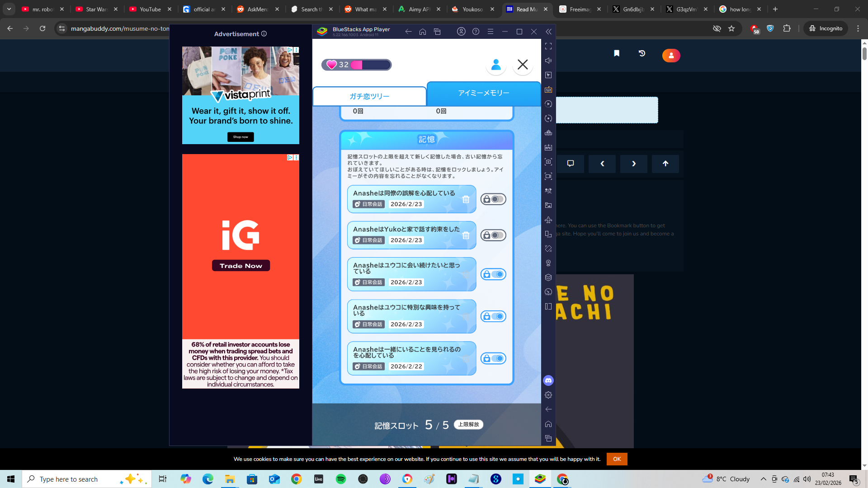Screen dimensions: 868x488
Task: Take a screenshot with BlueStacks camera icon
Action: click(548, 162)
